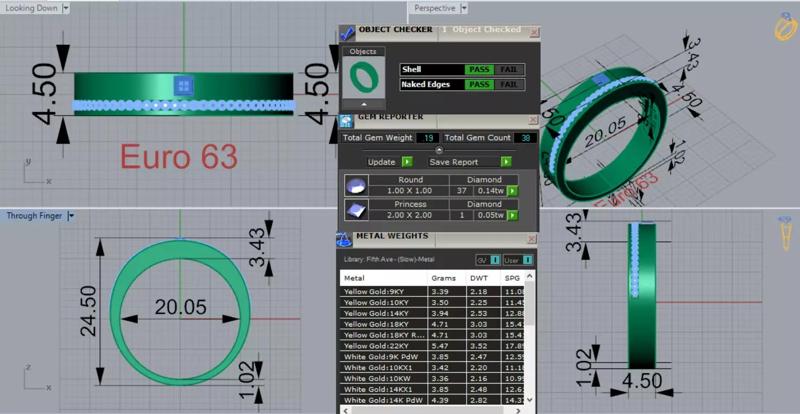Open the Perspective viewport dropdown
Viewport: 800px width, 414px height.
click(x=463, y=8)
